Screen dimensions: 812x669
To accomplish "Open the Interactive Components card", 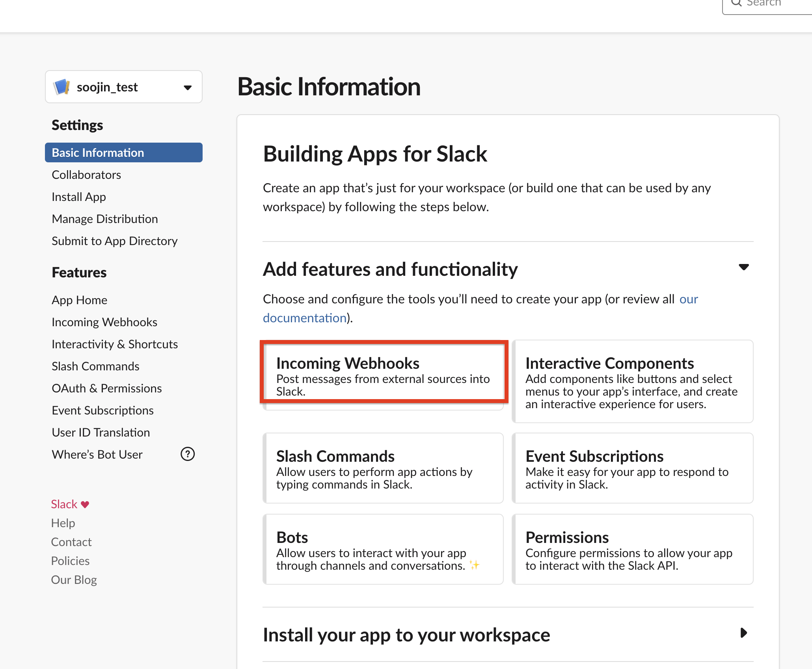I will (632, 381).
